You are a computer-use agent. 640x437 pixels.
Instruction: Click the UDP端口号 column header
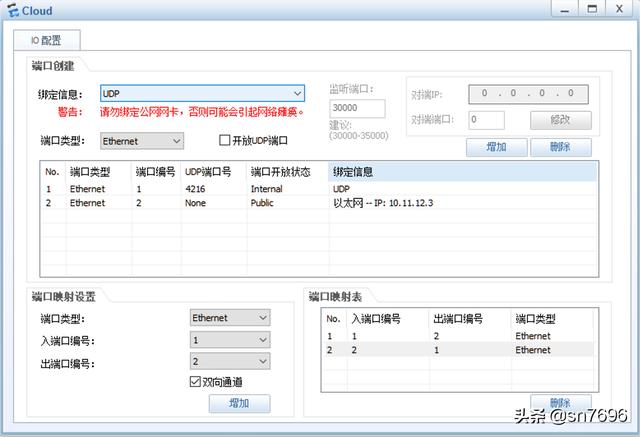tap(213, 172)
